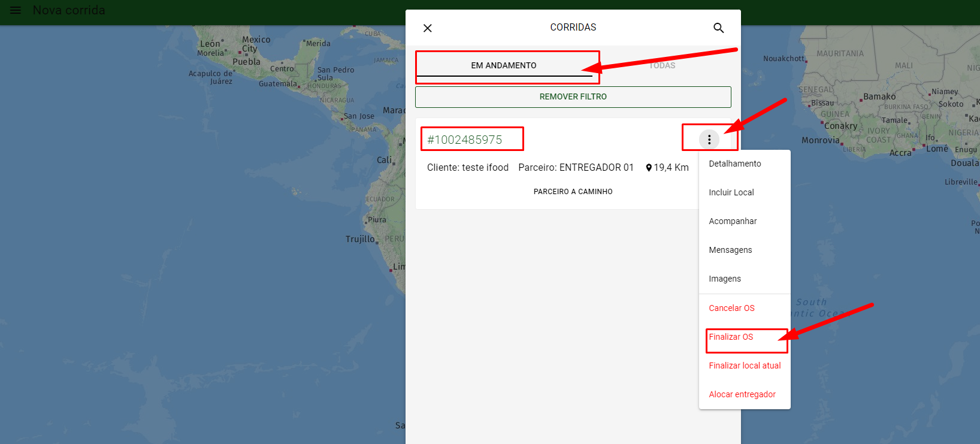
Task: Switch to the Todas tab
Action: pyautogui.click(x=662, y=65)
